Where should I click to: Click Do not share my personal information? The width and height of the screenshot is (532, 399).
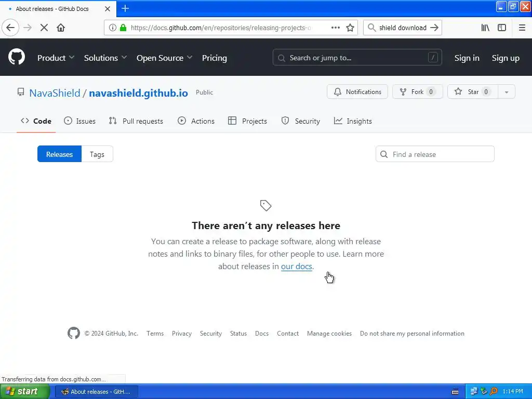412,334
